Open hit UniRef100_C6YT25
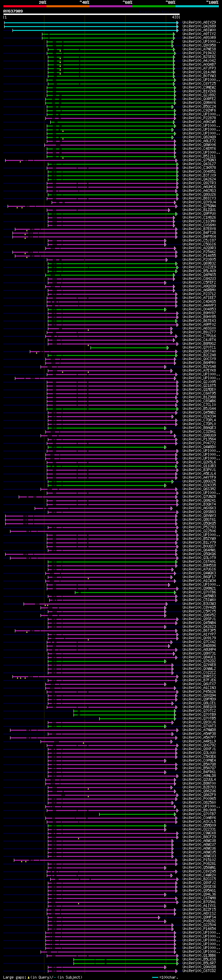 point(199,84)
